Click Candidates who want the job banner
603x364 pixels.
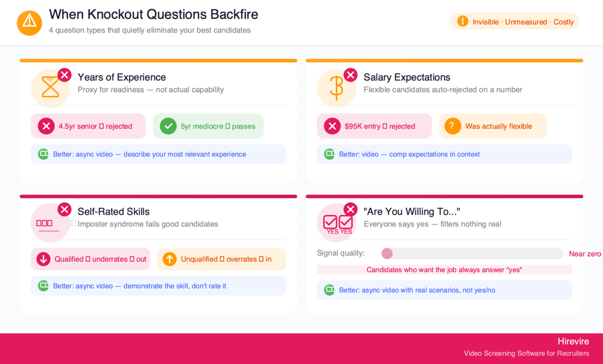pyautogui.click(x=444, y=270)
